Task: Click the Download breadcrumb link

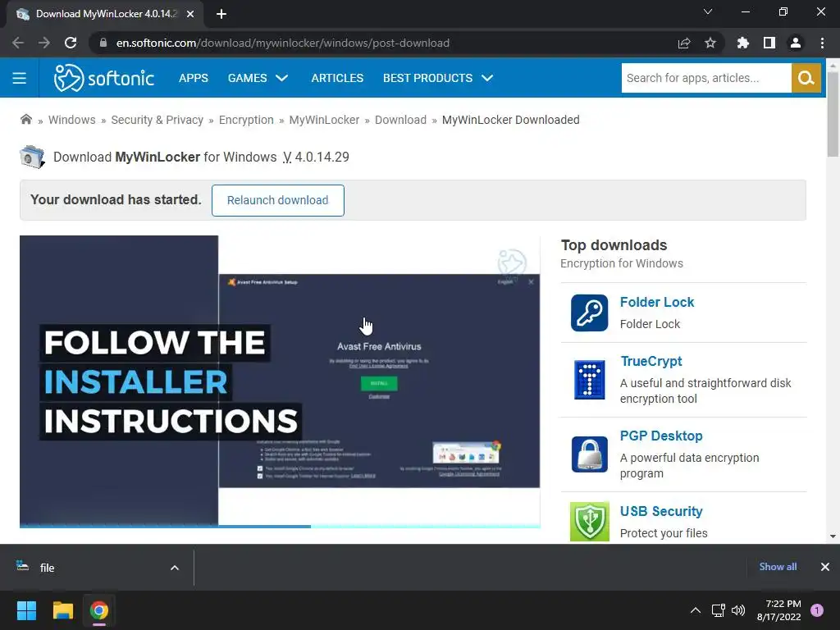Action: click(x=400, y=120)
